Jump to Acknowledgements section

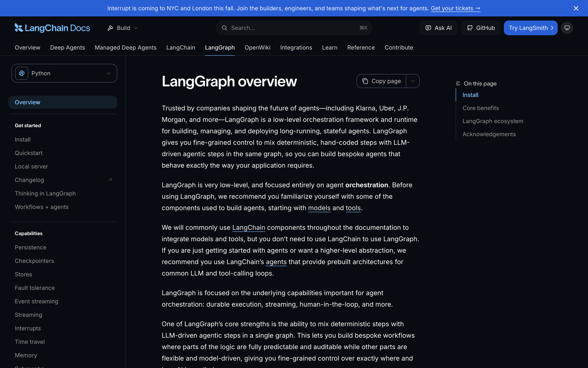pyautogui.click(x=489, y=134)
